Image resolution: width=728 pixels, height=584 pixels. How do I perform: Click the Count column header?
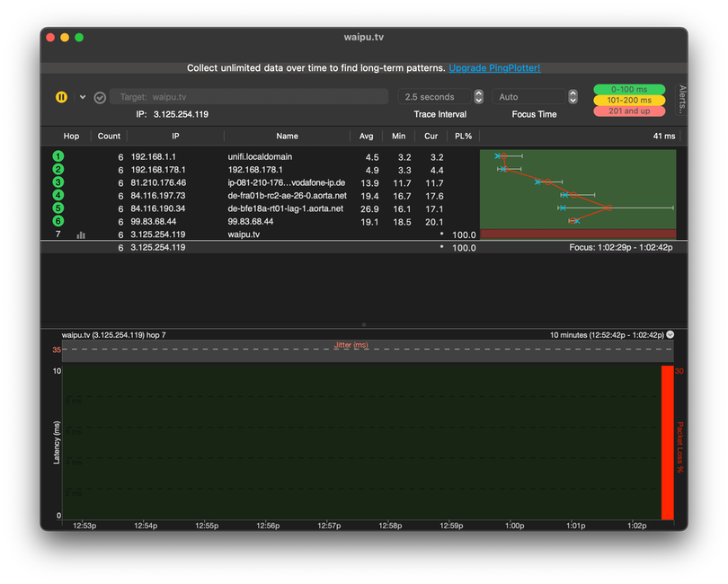tap(109, 136)
